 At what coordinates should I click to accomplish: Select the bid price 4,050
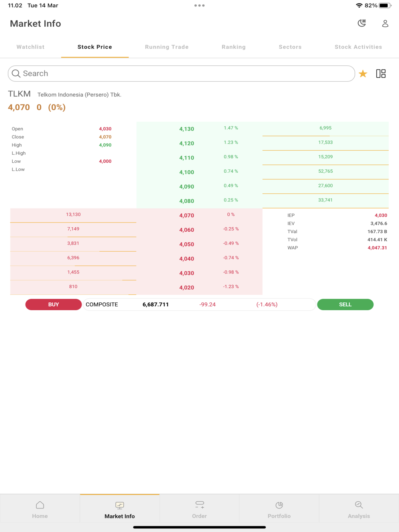[187, 244]
